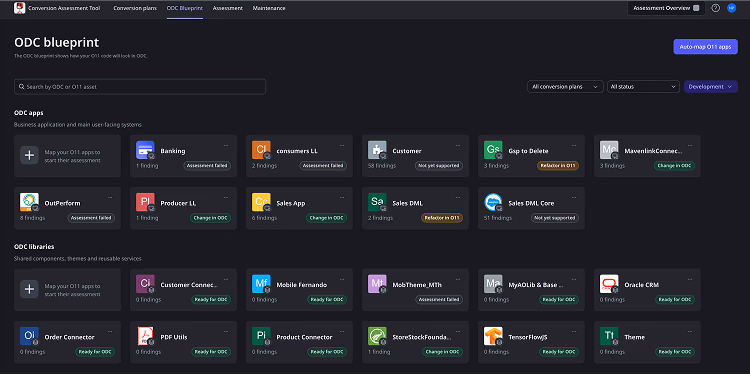Switch to the Assessment tab
Image resolution: width=750 pixels, height=375 pixels.
click(228, 8)
